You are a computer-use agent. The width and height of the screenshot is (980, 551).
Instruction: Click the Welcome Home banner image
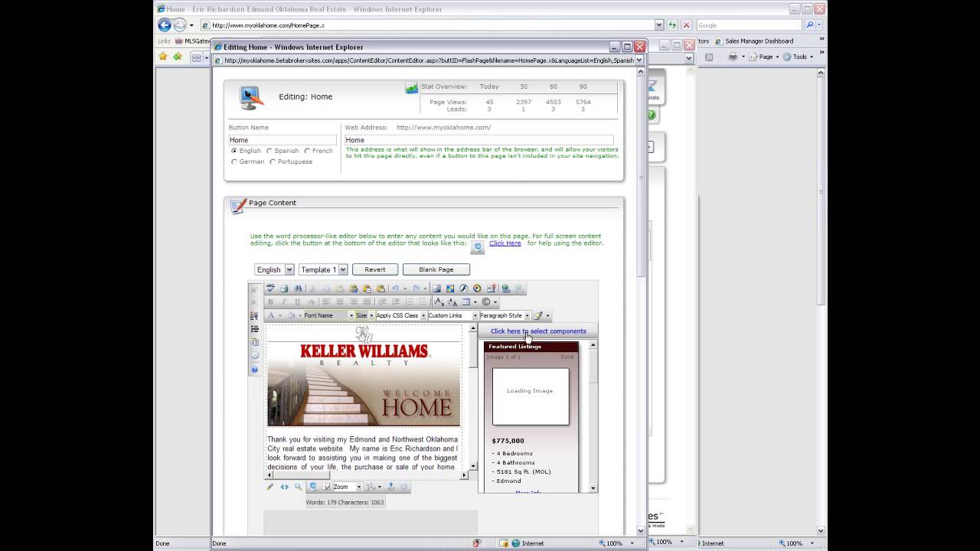point(364,383)
